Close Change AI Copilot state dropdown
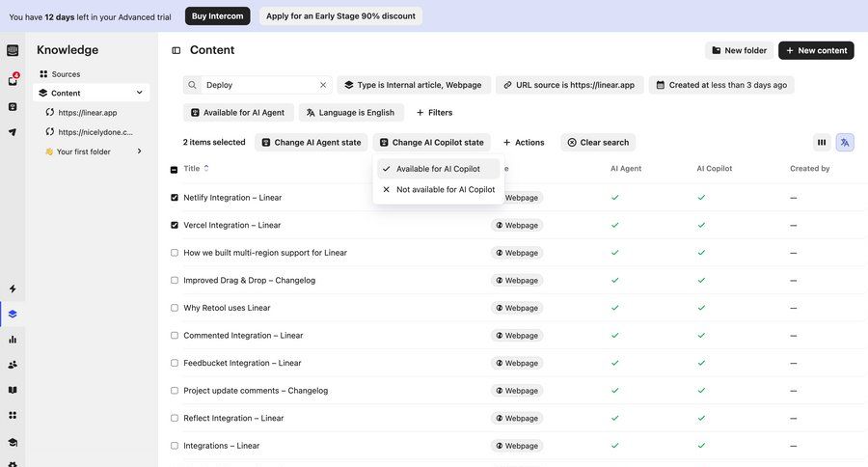Viewport: 868px width, 467px height. click(432, 143)
